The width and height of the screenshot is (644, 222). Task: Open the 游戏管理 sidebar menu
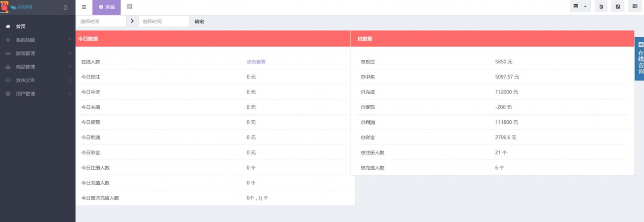38,53
